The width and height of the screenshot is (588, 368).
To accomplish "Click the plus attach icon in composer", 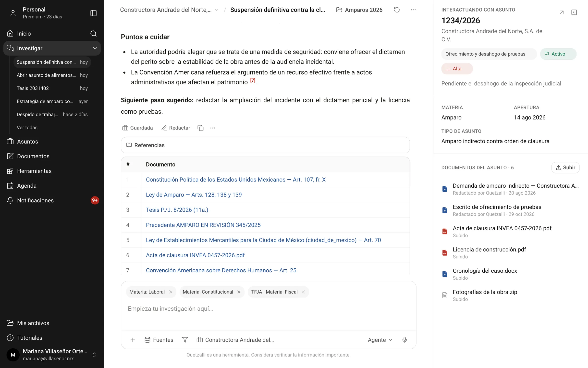I will tap(133, 340).
